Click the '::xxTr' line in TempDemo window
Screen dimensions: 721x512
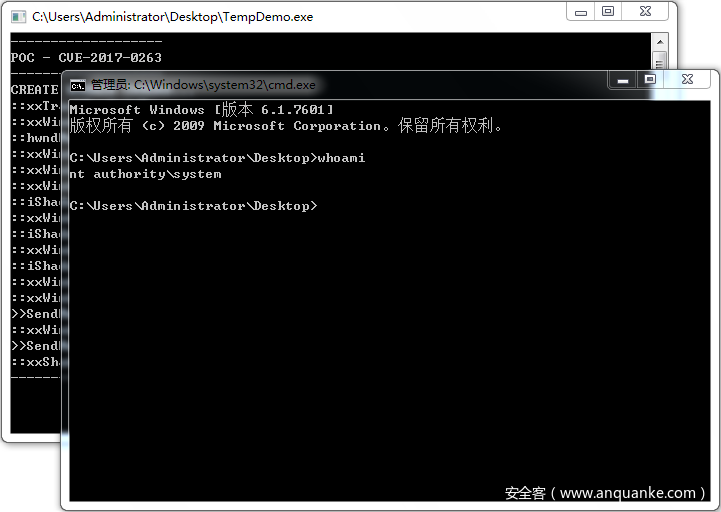[36, 106]
